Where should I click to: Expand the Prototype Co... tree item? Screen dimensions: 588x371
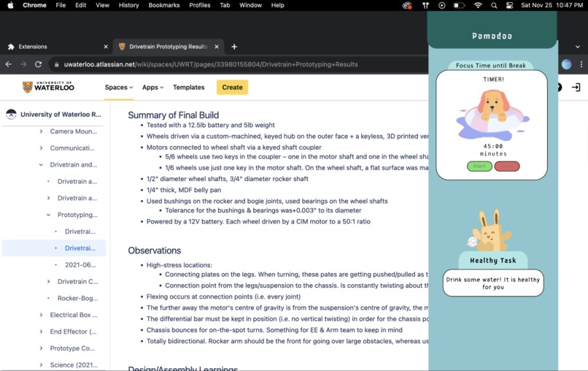pos(41,348)
